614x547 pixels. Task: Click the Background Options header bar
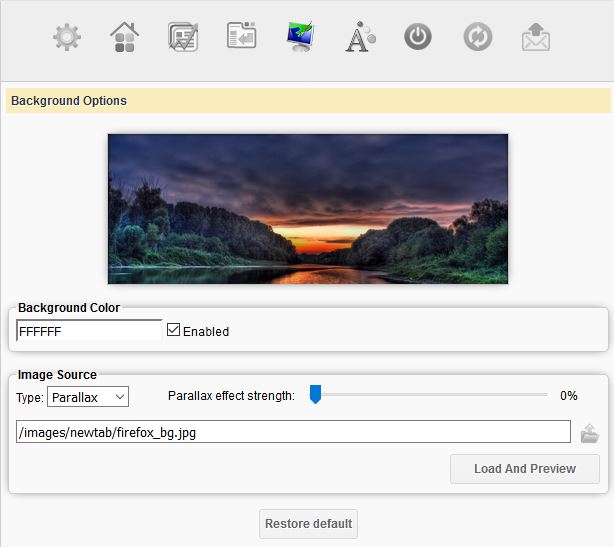point(307,101)
